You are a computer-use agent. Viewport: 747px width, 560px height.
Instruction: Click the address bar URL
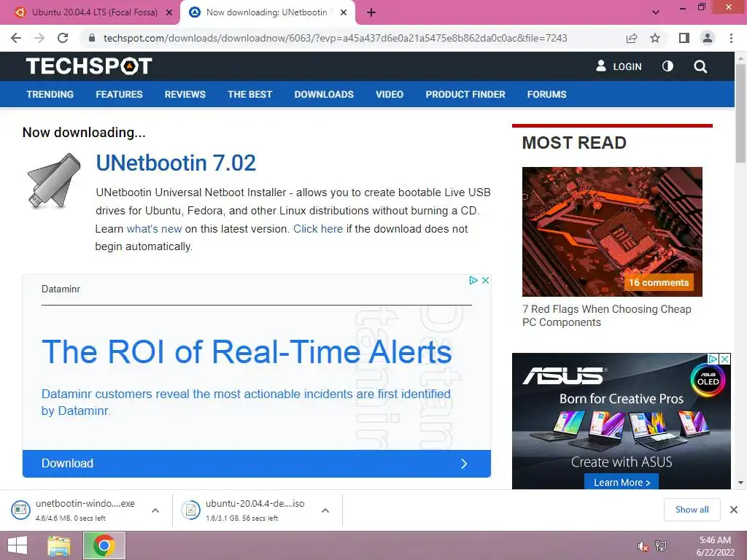click(335, 38)
